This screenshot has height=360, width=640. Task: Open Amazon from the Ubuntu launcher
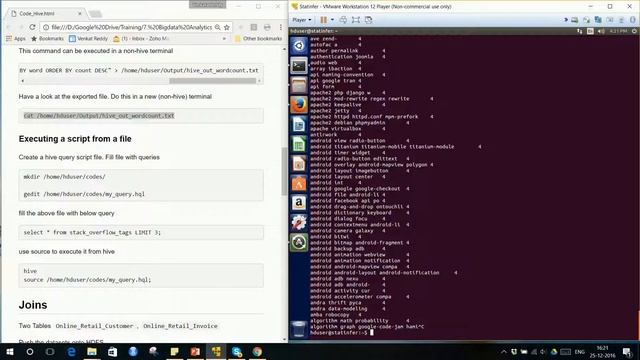pyautogui.click(x=299, y=203)
